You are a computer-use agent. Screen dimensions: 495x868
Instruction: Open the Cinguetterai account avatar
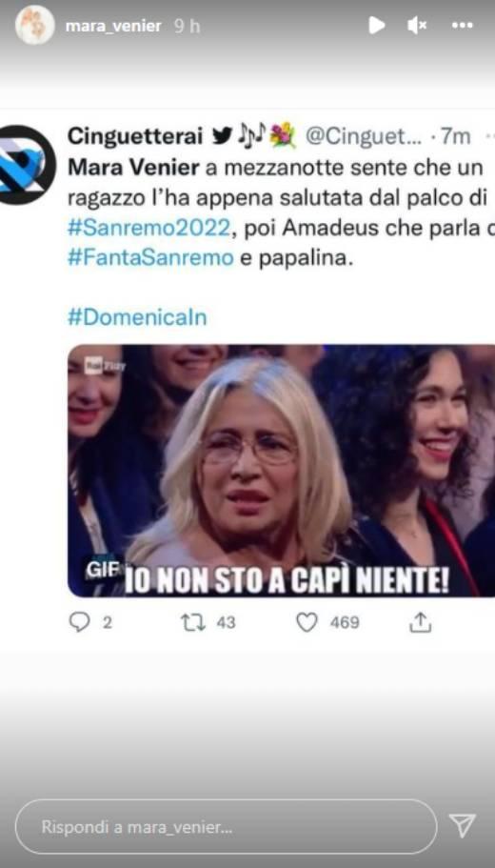[26, 165]
